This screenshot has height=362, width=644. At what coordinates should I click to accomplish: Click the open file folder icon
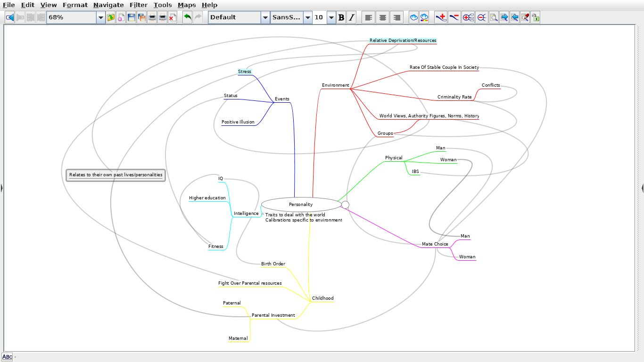click(x=111, y=17)
